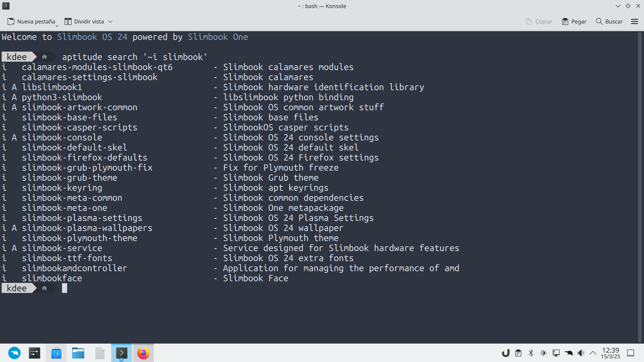
Task: Click 'slimbook-firefox-defaults' package name
Action: click(85, 158)
